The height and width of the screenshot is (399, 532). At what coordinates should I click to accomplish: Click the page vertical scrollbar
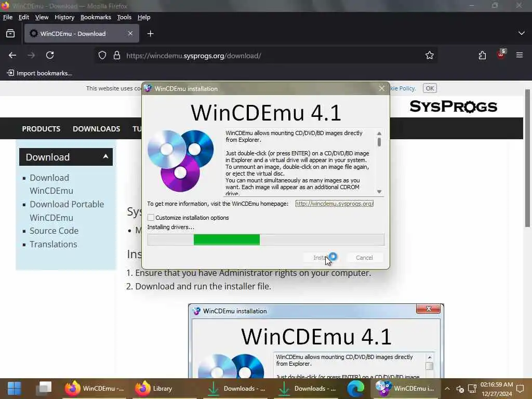pyautogui.click(x=527, y=158)
